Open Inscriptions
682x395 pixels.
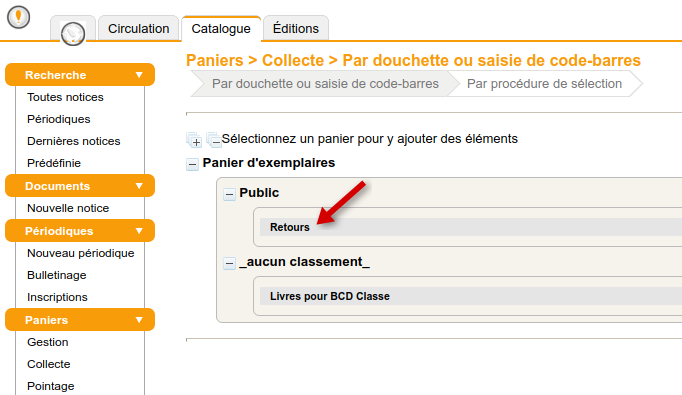coord(57,297)
